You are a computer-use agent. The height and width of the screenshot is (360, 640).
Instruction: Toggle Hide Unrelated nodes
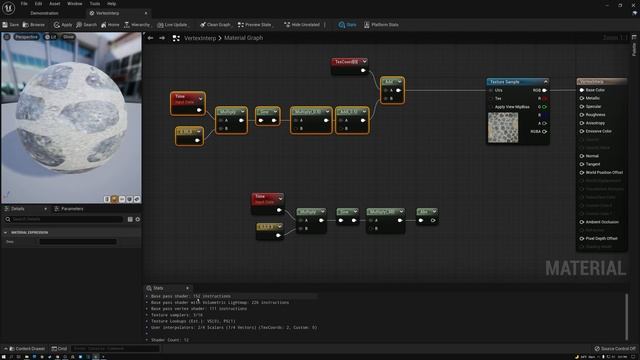302,25
